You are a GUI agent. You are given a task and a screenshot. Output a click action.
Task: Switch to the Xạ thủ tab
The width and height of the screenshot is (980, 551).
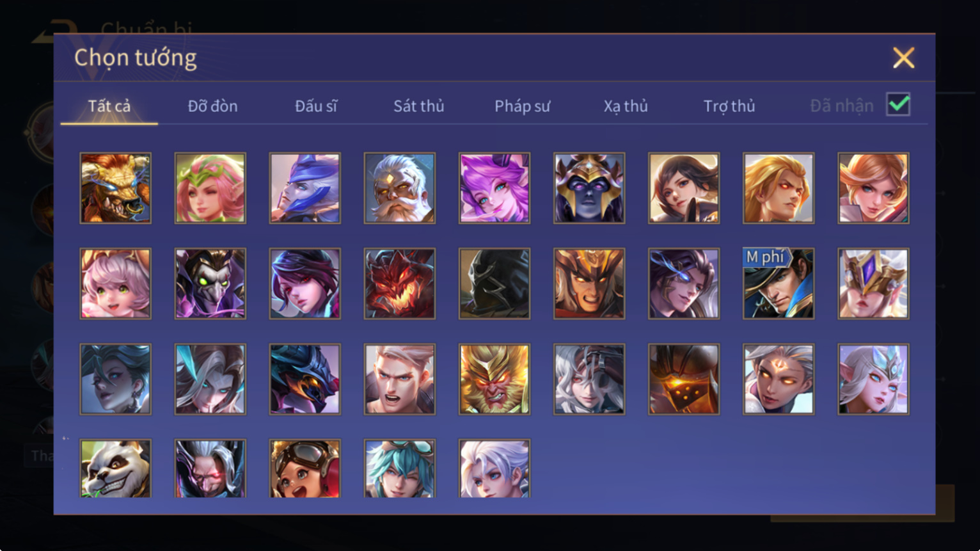pyautogui.click(x=626, y=106)
